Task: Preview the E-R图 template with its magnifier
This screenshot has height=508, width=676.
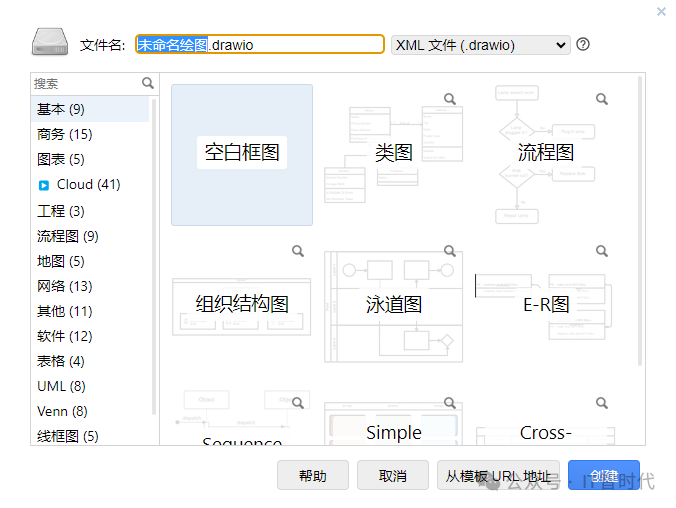Action: tap(602, 251)
